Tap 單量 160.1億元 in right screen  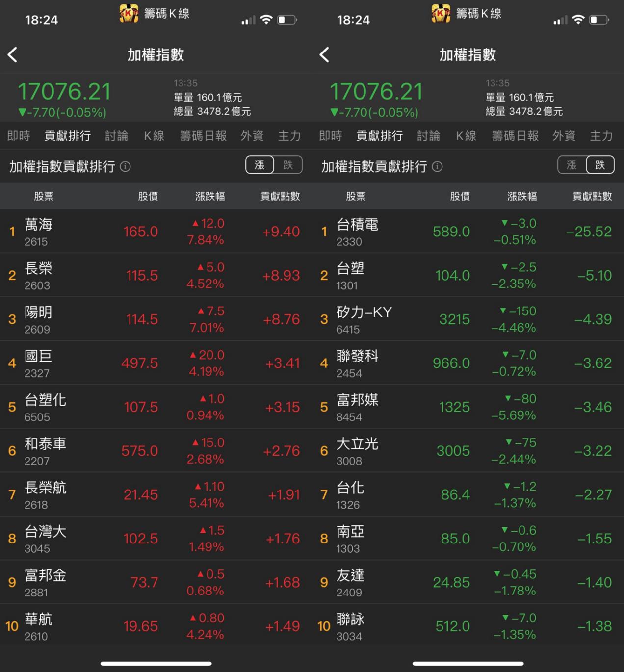pos(520,97)
